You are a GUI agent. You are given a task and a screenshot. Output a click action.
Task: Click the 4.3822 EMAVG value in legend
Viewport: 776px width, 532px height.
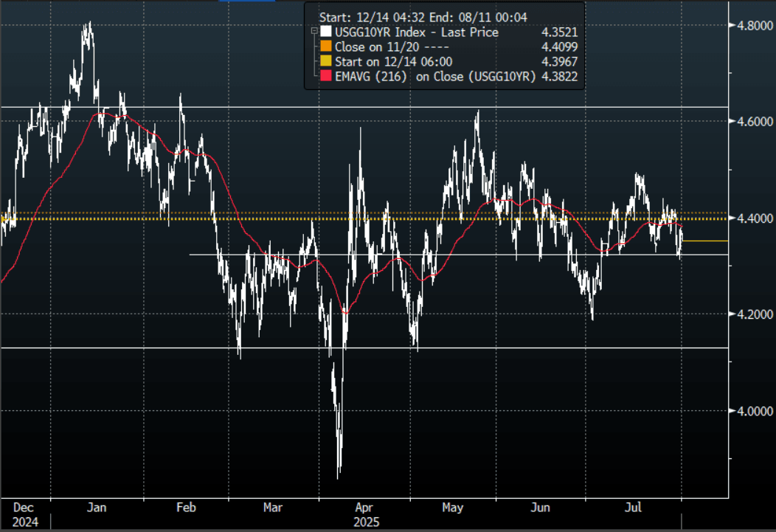tap(559, 75)
